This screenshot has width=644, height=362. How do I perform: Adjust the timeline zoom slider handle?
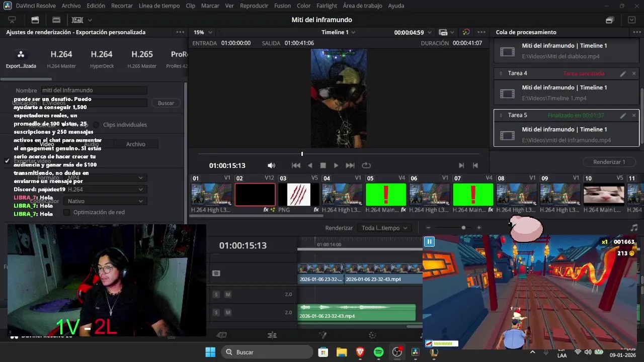[463, 228]
